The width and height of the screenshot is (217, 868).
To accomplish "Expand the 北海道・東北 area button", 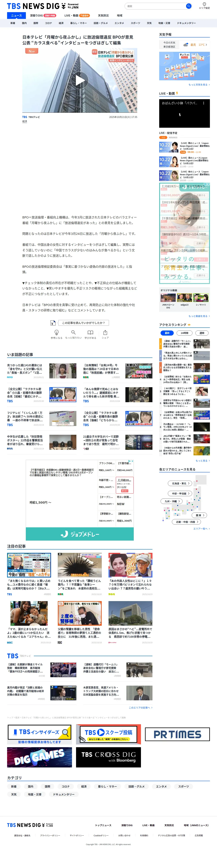I will (180, 483).
